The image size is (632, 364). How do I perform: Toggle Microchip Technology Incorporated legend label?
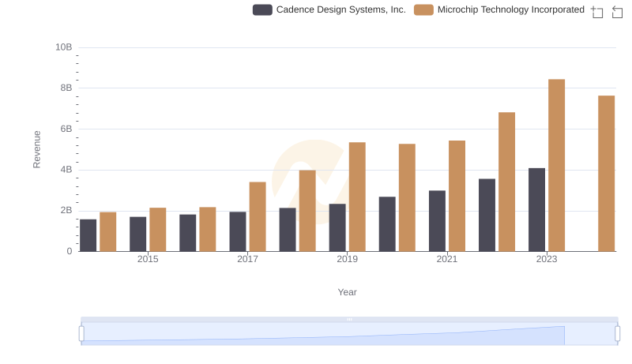[511, 9]
